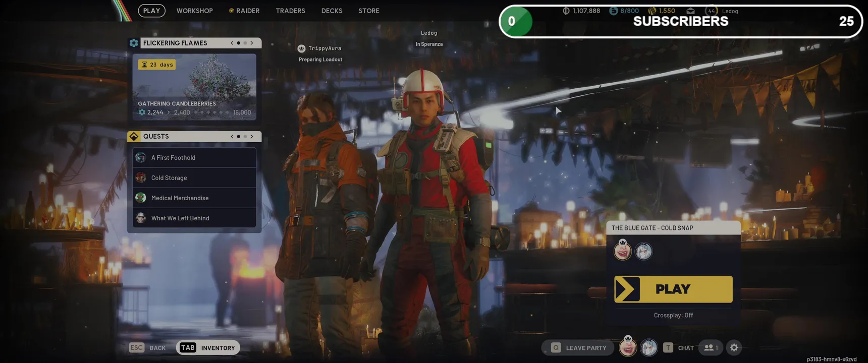868x363 pixels.
Task: Open the PLAY tab
Action: click(x=151, y=11)
